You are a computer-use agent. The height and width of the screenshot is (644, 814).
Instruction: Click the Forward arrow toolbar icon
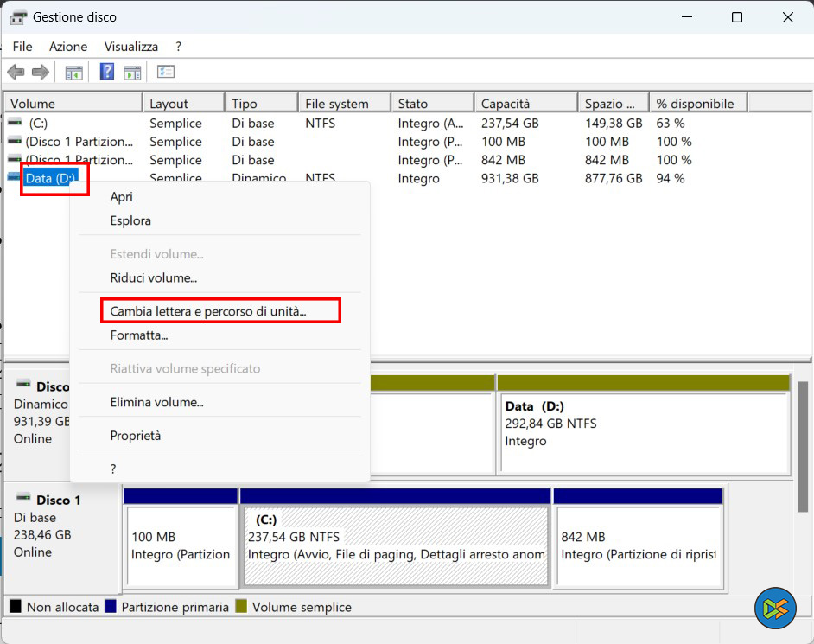[40, 72]
